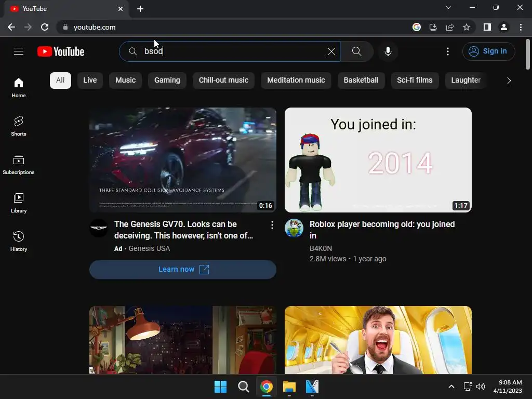532x399 pixels.
Task: Select the Laughter filter chip
Action: 466,81
